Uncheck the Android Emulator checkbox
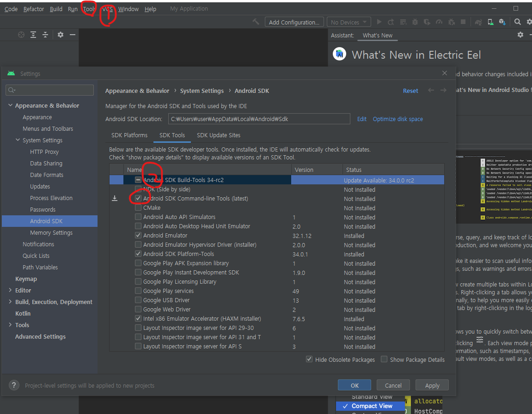This screenshot has width=532, height=414. pos(138,235)
